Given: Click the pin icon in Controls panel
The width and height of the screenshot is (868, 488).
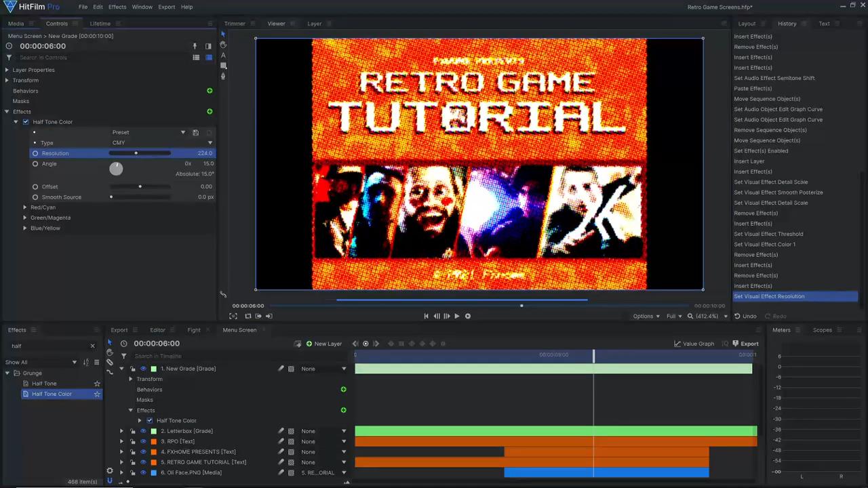Looking at the screenshot, I should click(195, 46).
